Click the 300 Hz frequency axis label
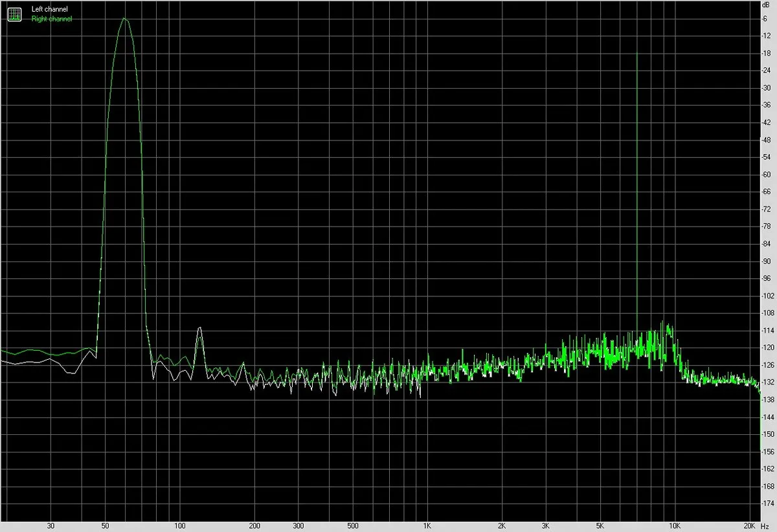The height and width of the screenshot is (532, 777). click(298, 526)
